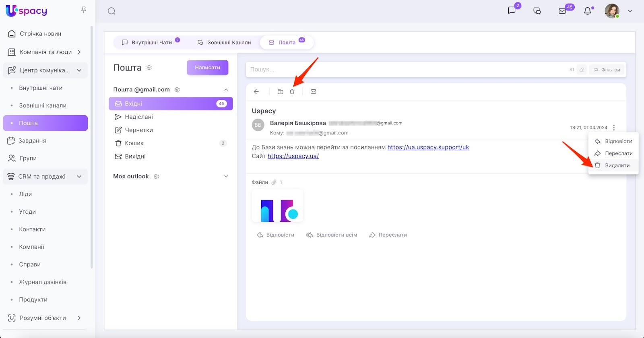The width and height of the screenshot is (644, 338).
Task: Expand Компанія та люди sidebar item
Action: (79, 52)
